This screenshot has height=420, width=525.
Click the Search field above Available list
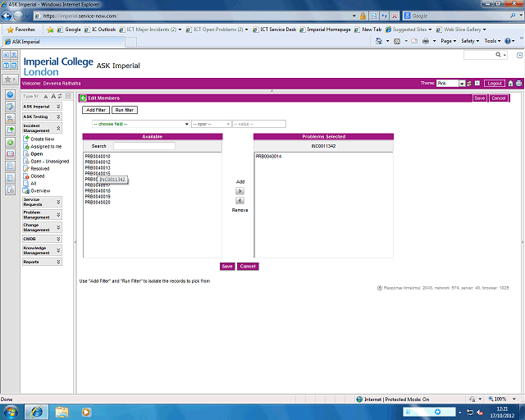[x=144, y=145]
